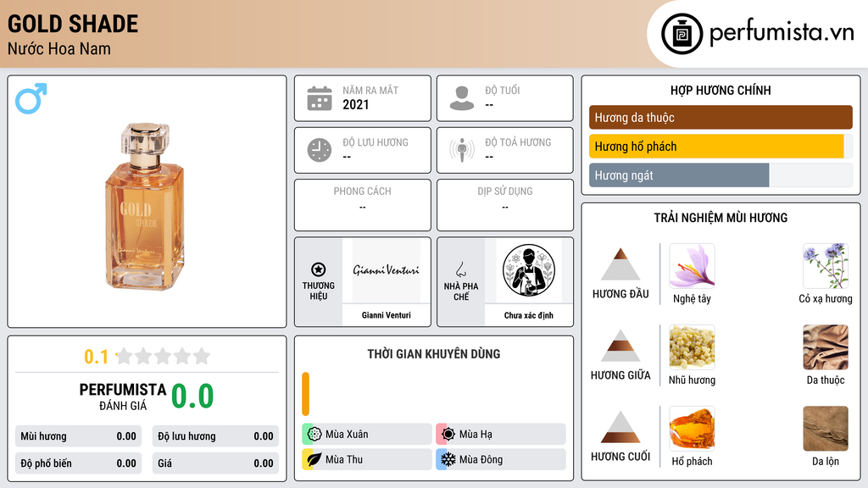Click the Mùa Xuân flower icon
Screen dimensions: 868x488
coord(314,434)
